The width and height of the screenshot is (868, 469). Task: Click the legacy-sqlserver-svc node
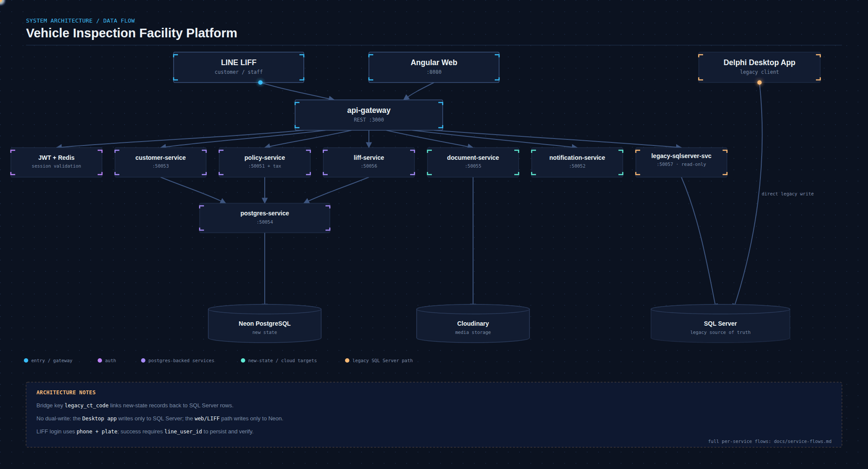tap(681, 163)
